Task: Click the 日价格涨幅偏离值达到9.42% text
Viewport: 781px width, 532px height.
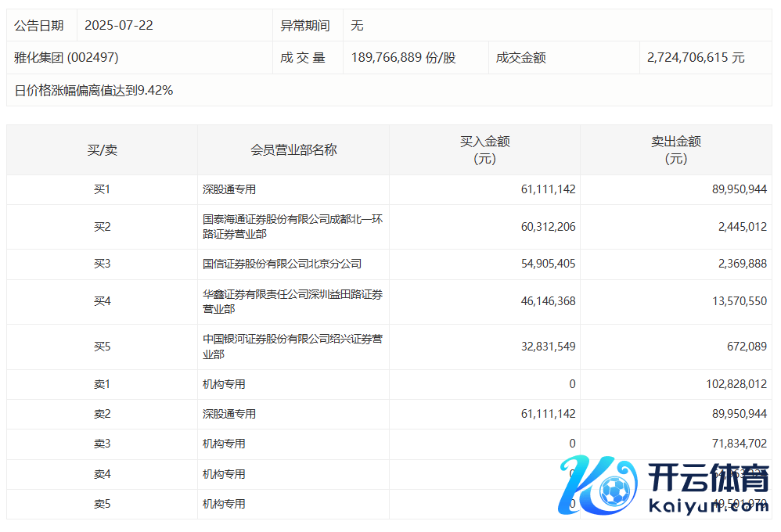Action: click(94, 91)
